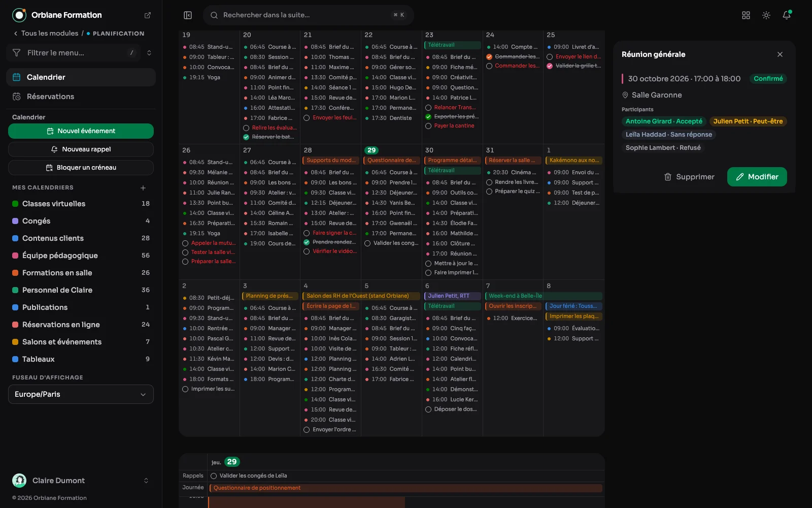
Task: Open Salon des RH de l'Ouest event
Action: pos(362,296)
